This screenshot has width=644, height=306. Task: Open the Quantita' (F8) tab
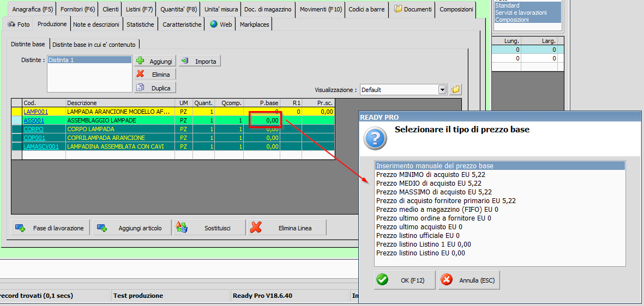179,9
